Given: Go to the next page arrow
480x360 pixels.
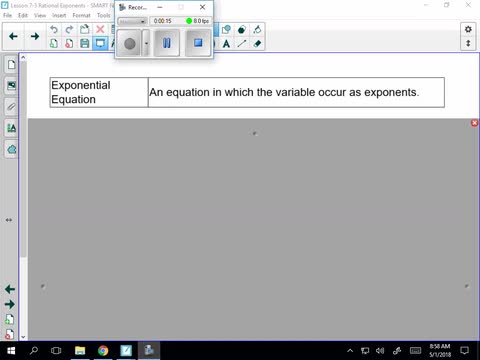Looking at the screenshot, I should [35, 36].
